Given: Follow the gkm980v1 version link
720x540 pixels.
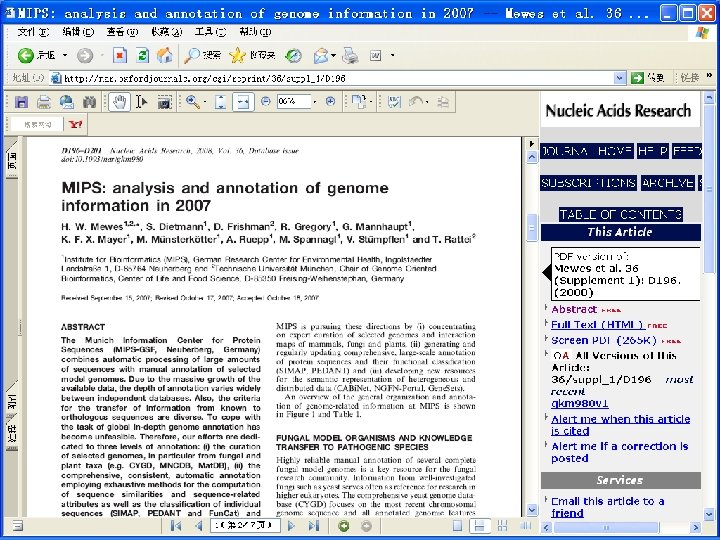Looking at the screenshot, I should [579, 403].
